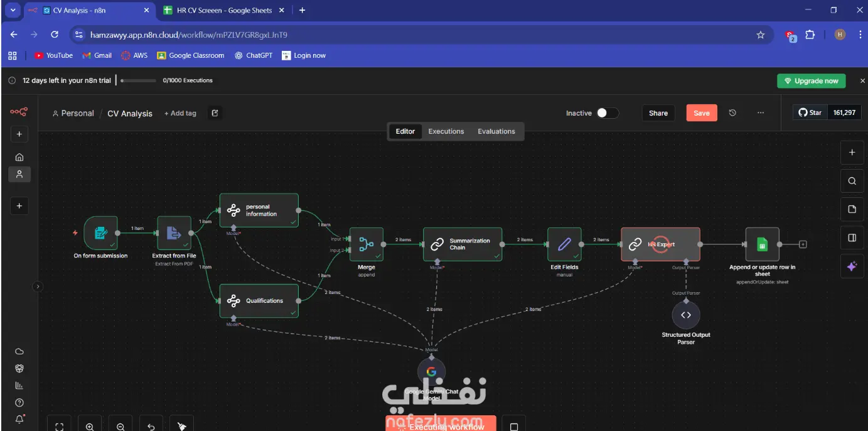Select the personal information extractor node
Viewport: 868px width, 431px height.
click(x=259, y=210)
